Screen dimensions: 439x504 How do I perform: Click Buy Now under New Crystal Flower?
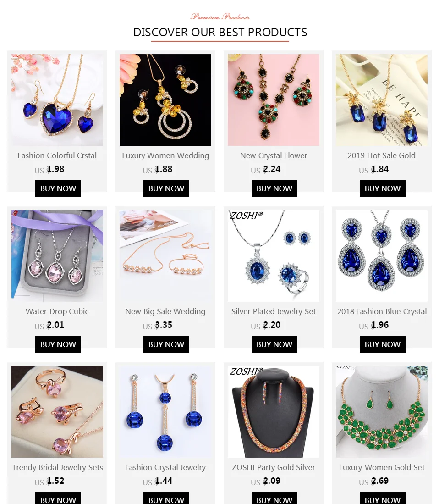pos(274,188)
